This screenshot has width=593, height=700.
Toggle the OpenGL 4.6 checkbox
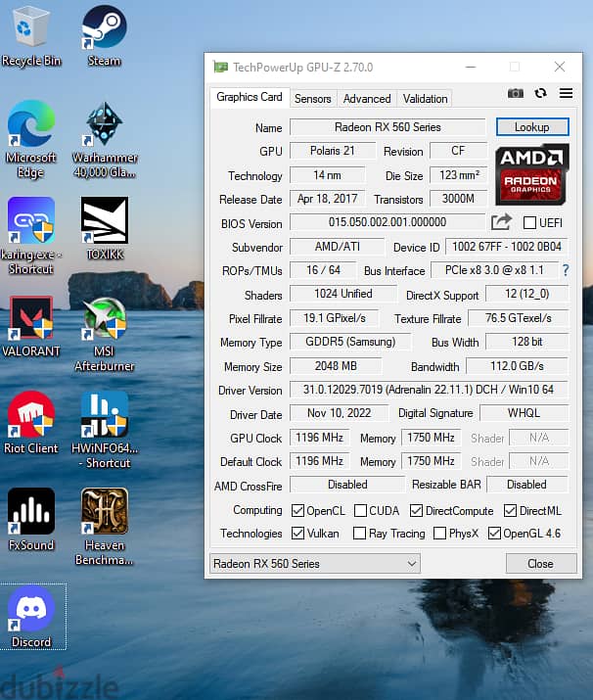point(494,533)
